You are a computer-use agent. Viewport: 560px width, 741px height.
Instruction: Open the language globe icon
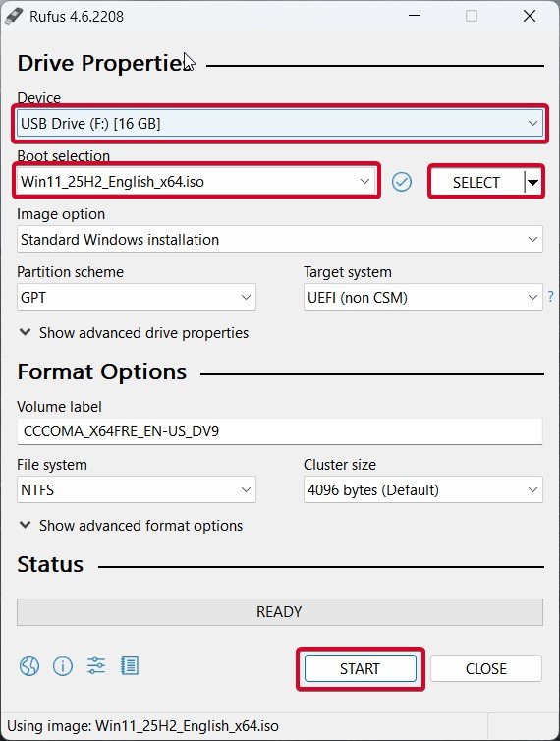(x=28, y=666)
